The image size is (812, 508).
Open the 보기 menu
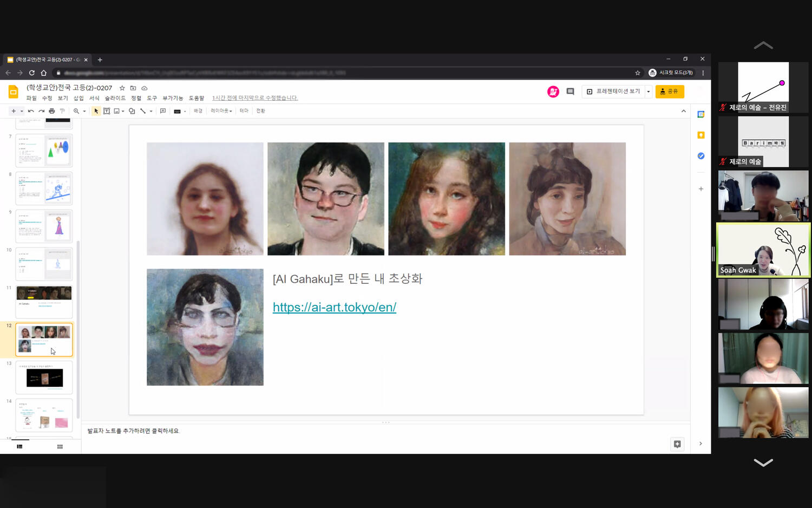pyautogui.click(x=63, y=98)
